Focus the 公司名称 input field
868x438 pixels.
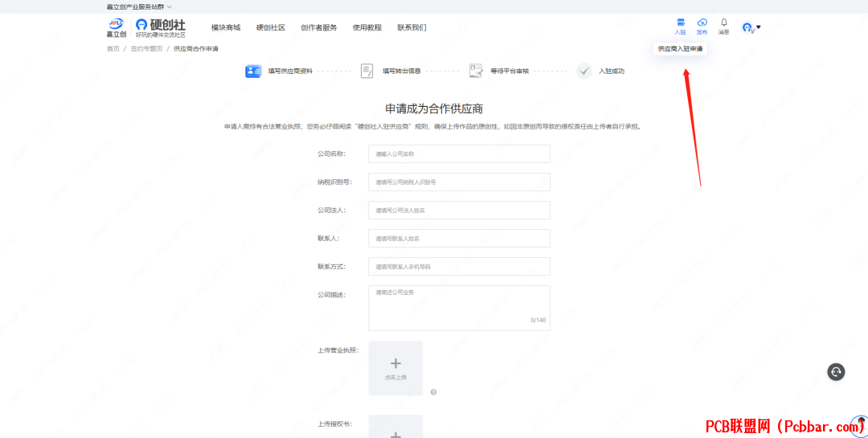pyautogui.click(x=459, y=154)
